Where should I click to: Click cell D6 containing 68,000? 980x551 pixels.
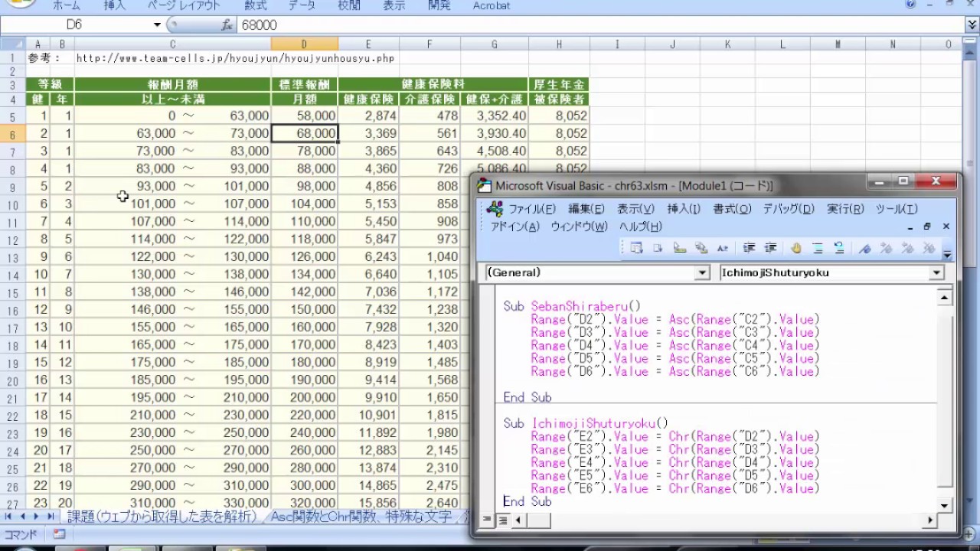305,133
